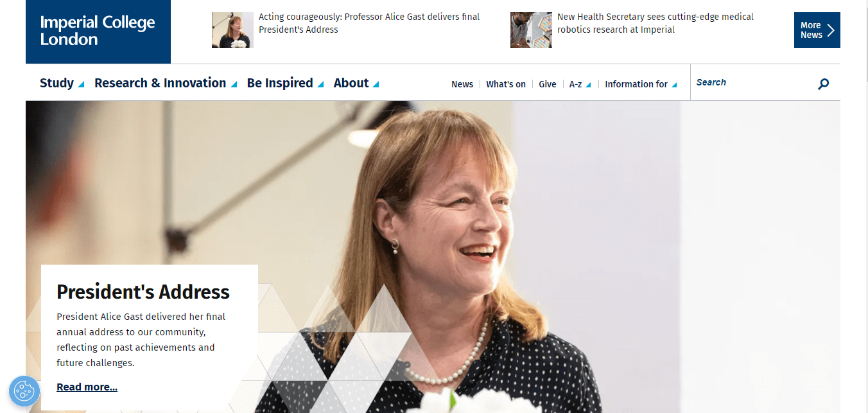The width and height of the screenshot is (868, 413).
Task: Open Health Secretary robotics news headline
Action: coord(655,23)
